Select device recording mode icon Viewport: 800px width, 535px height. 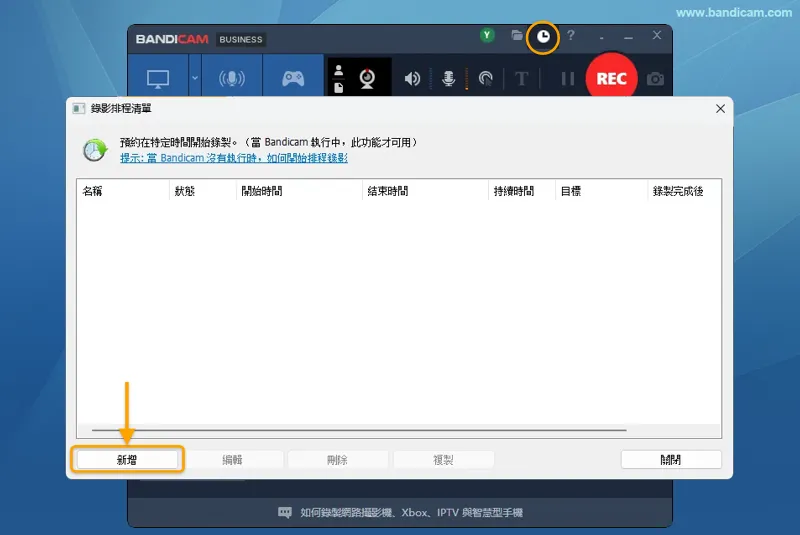coord(232,78)
